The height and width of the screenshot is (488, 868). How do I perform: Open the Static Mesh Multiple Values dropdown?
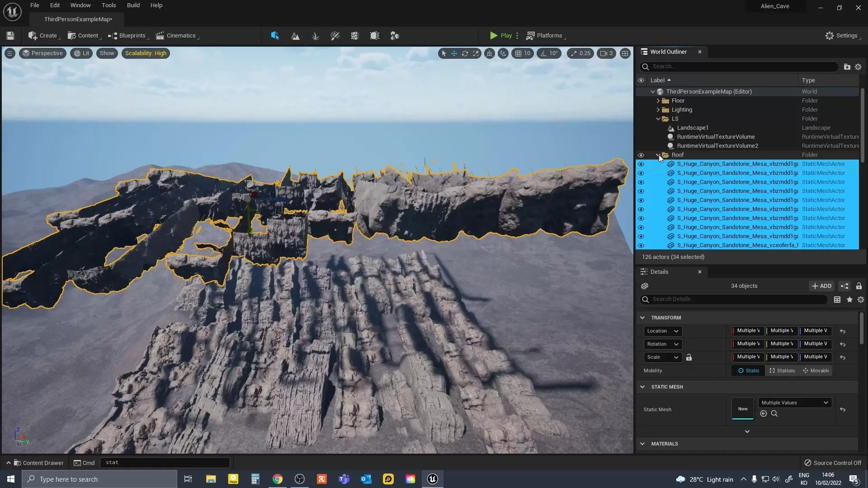point(795,403)
